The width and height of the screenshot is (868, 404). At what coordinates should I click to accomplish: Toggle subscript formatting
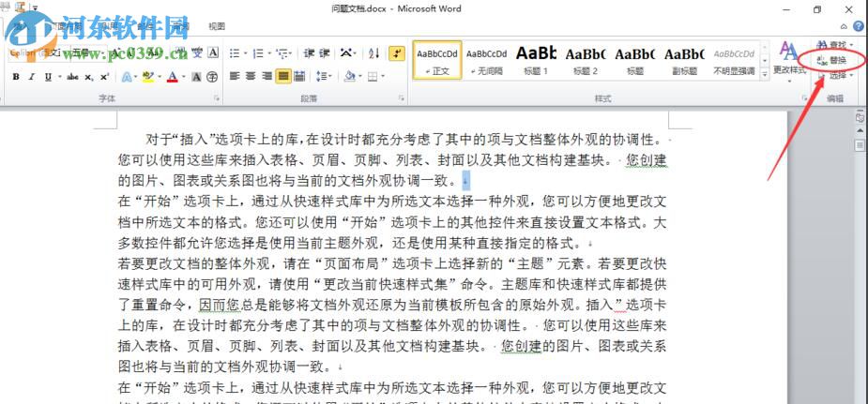[88, 77]
